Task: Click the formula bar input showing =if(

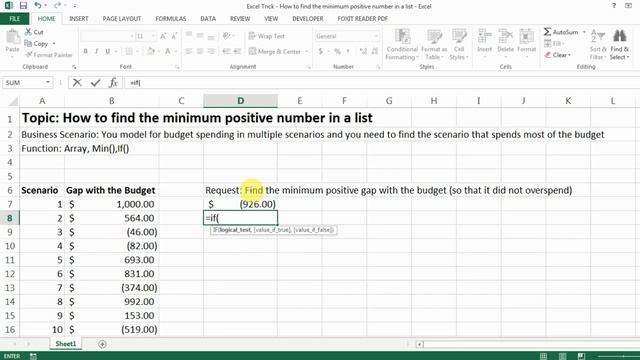Action: point(382,83)
